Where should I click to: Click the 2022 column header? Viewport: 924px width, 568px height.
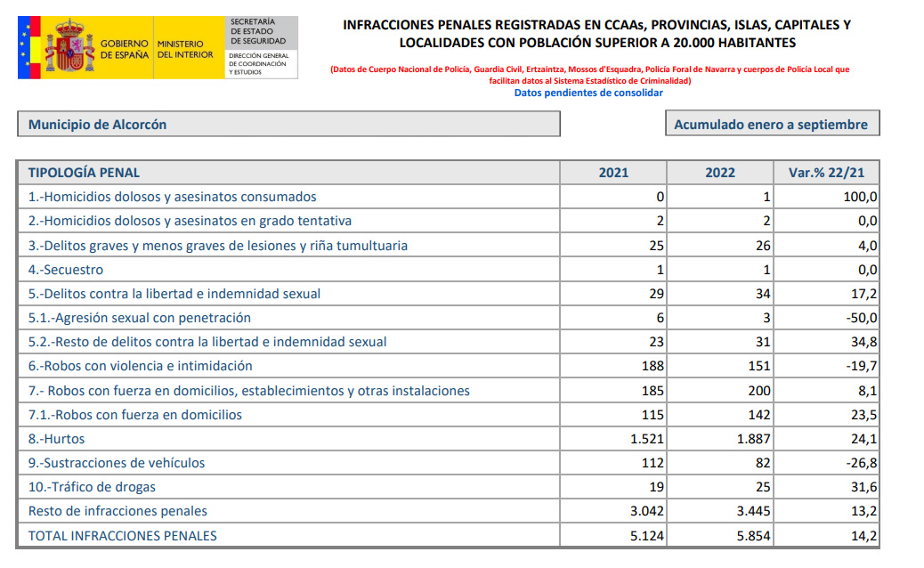pyautogui.click(x=719, y=173)
